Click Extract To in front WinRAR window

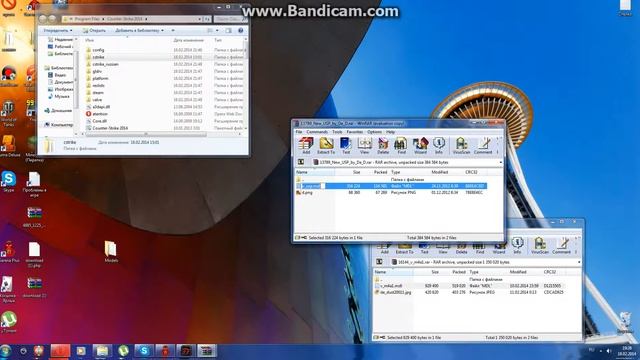pos(326,146)
